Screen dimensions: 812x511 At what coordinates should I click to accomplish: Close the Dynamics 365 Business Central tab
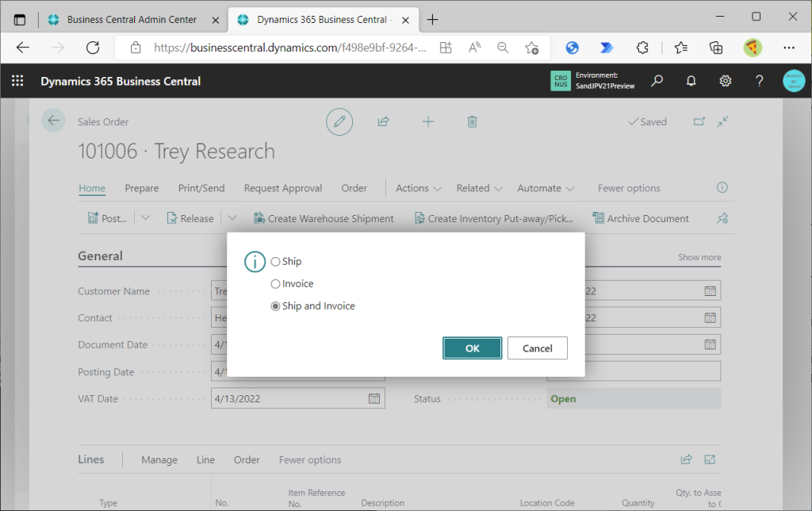click(406, 20)
